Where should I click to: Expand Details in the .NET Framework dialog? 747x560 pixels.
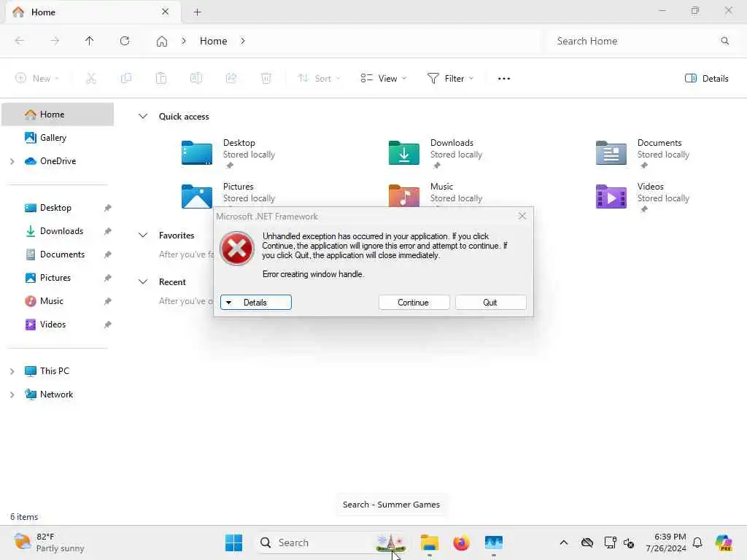(255, 303)
